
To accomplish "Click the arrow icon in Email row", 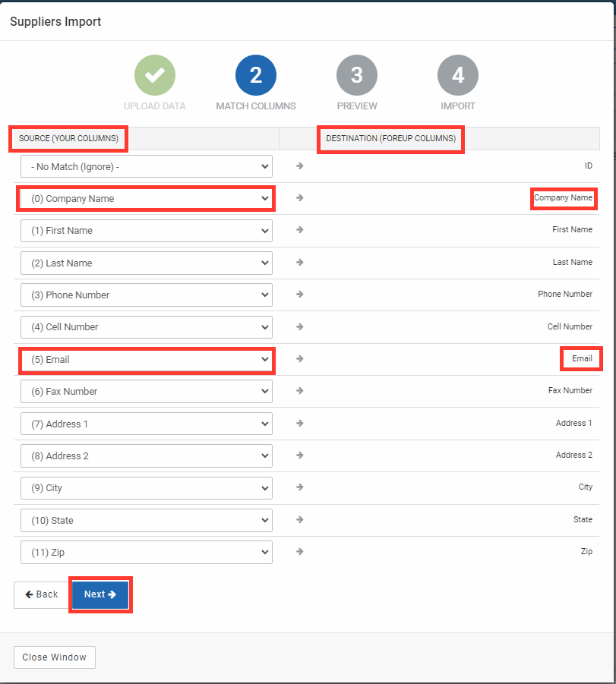I will 299,358.
